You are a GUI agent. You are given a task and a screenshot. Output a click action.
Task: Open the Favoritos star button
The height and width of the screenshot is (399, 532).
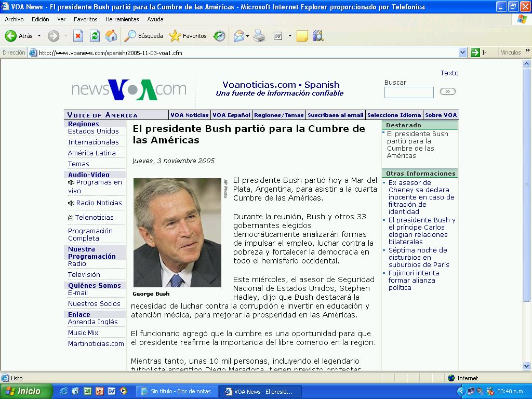(188, 36)
